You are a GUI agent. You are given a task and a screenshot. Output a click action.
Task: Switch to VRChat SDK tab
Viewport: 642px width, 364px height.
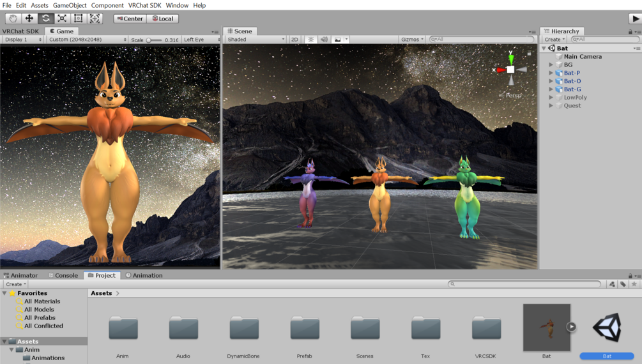(x=20, y=31)
